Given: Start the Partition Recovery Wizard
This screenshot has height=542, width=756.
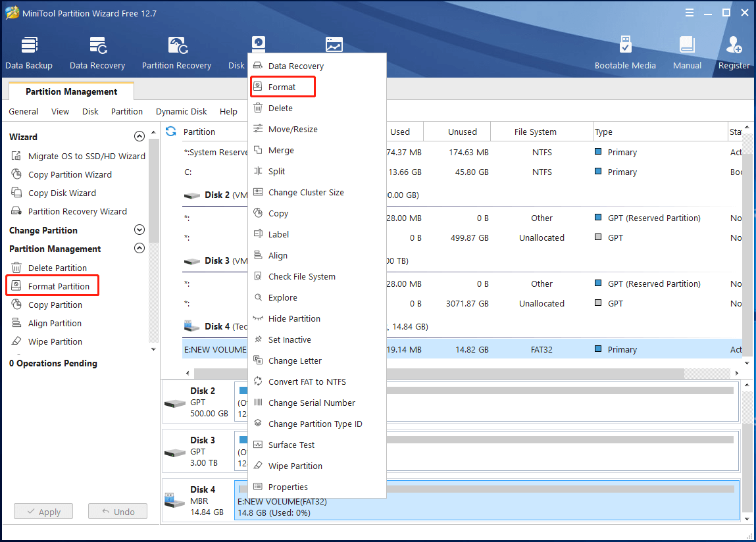Looking at the screenshot, I should (69, 211).
